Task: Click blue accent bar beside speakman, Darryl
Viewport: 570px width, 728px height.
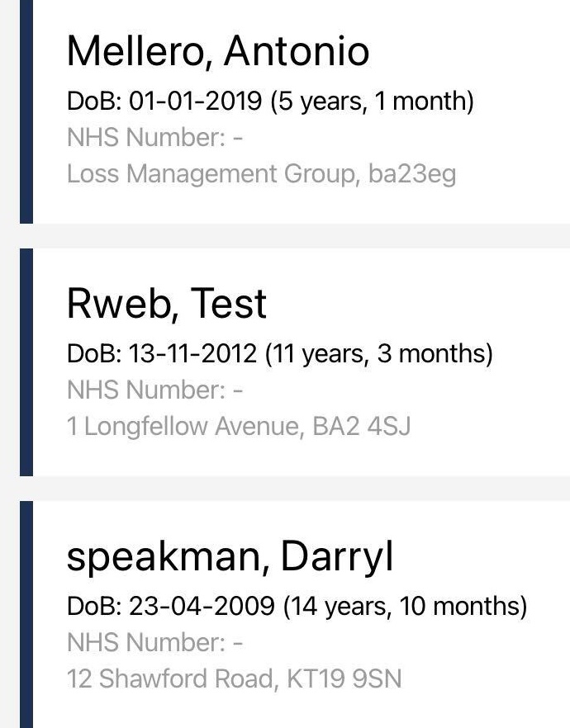Action: tap(26, 614)
